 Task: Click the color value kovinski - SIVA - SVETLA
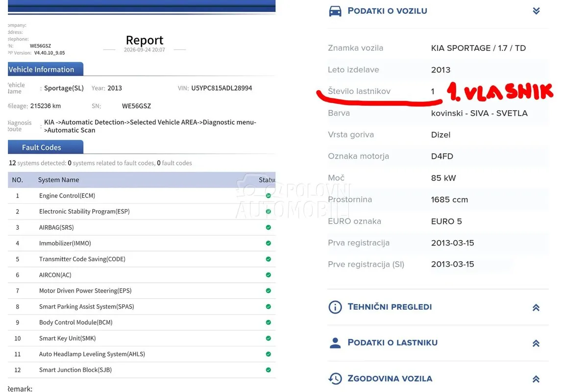pyautogui.click(x=479, y=113)
